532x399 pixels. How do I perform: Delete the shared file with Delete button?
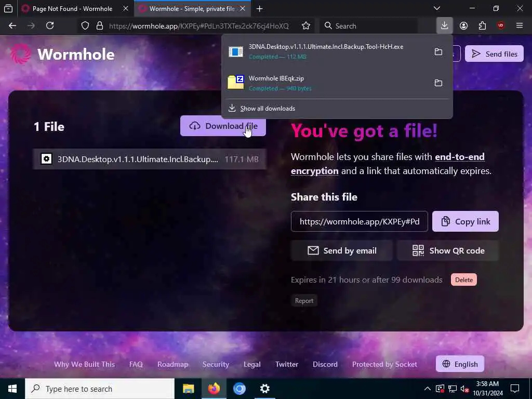pos(464,280)
